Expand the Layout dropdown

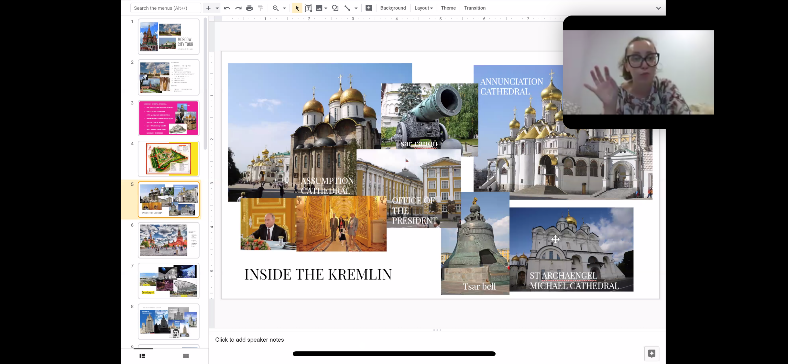(x=424, y=8)
